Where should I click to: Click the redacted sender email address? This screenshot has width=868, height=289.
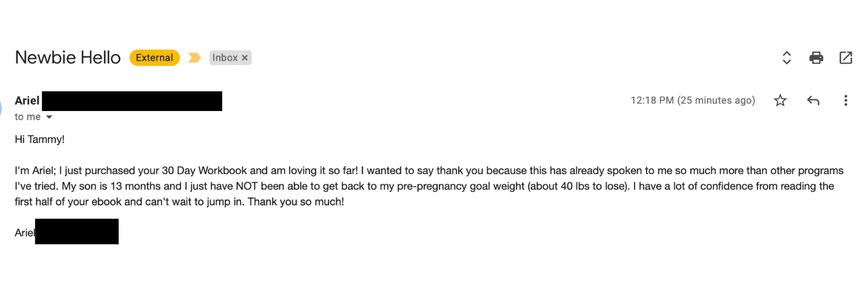[x=132, y=101]
